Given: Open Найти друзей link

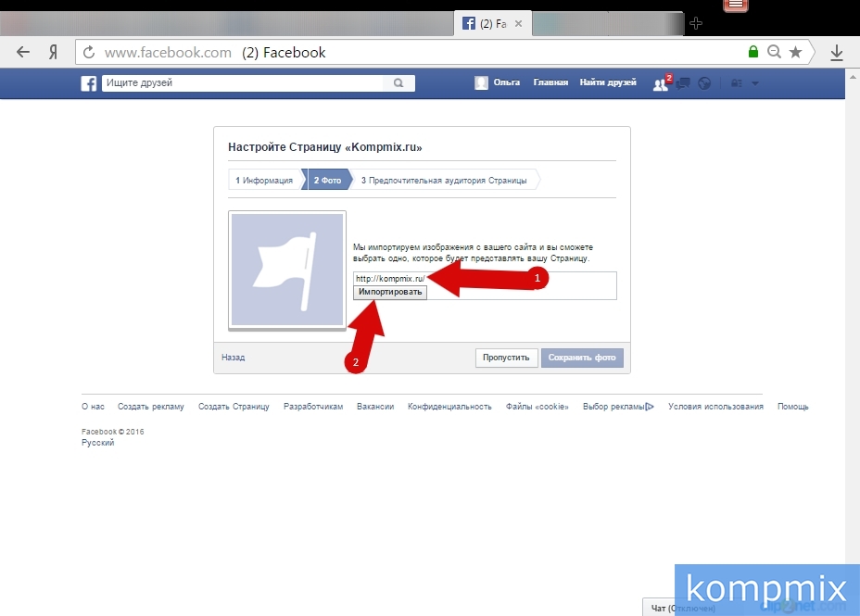Looking at the screenshot, I should (608, 82).
